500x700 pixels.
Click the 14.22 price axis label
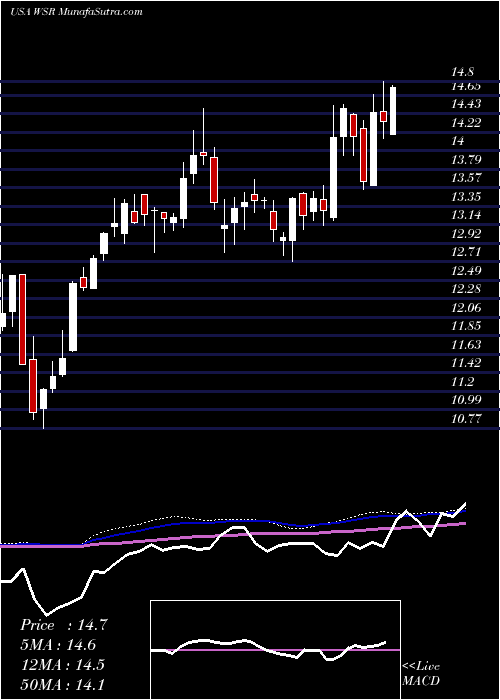click(466, 123)
